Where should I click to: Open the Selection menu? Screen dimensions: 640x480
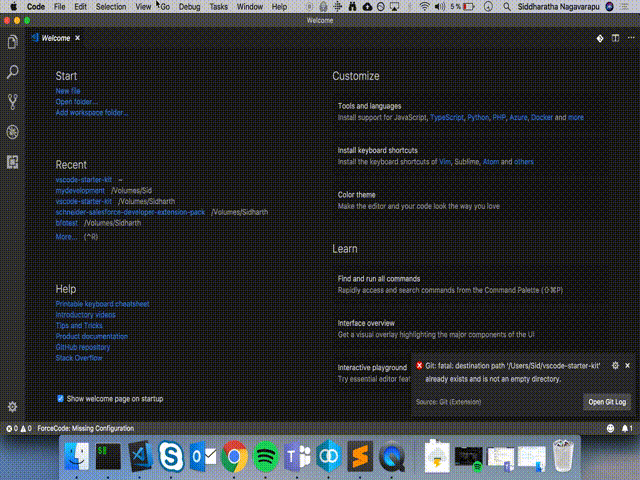tap(111, 7)
